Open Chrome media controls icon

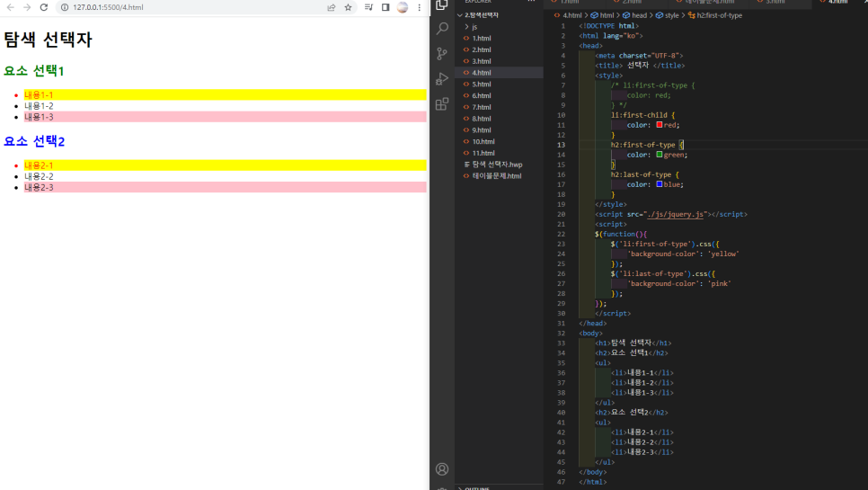pos(368,7)
